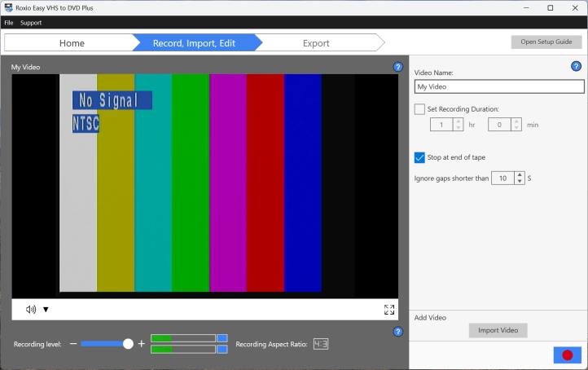Open help icon above the video preview
This screenshot has width=588, height=370.
click(397, 67)
